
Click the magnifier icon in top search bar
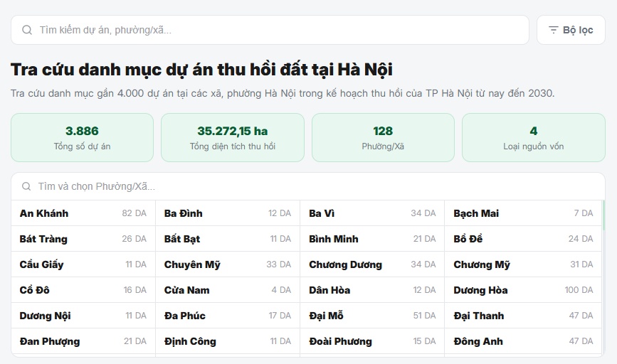[x=27, y=30]
